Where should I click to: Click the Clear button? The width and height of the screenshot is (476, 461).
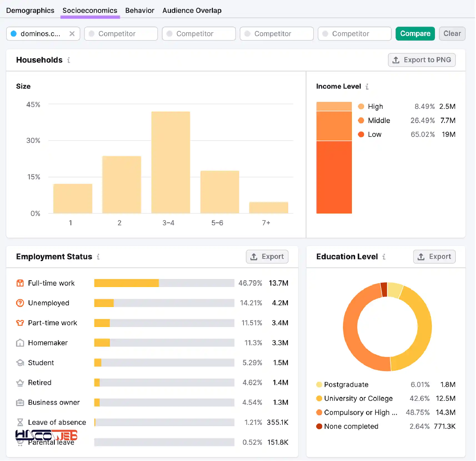click(452, 34)
